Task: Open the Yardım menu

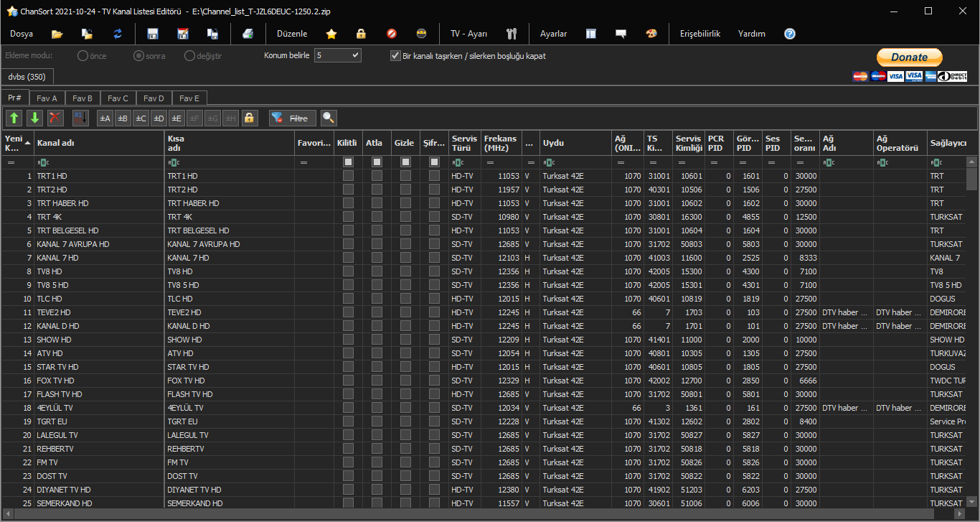Action: (x=752, y=34)
